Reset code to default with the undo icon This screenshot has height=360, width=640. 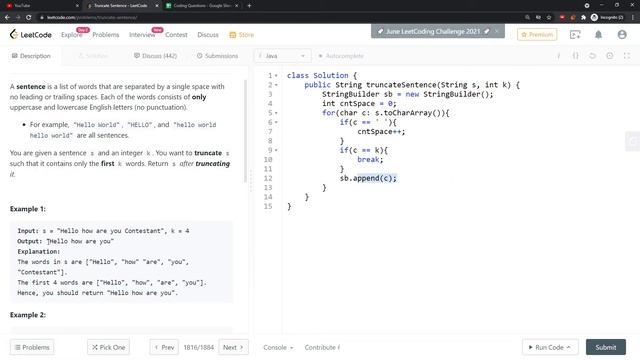592,56
